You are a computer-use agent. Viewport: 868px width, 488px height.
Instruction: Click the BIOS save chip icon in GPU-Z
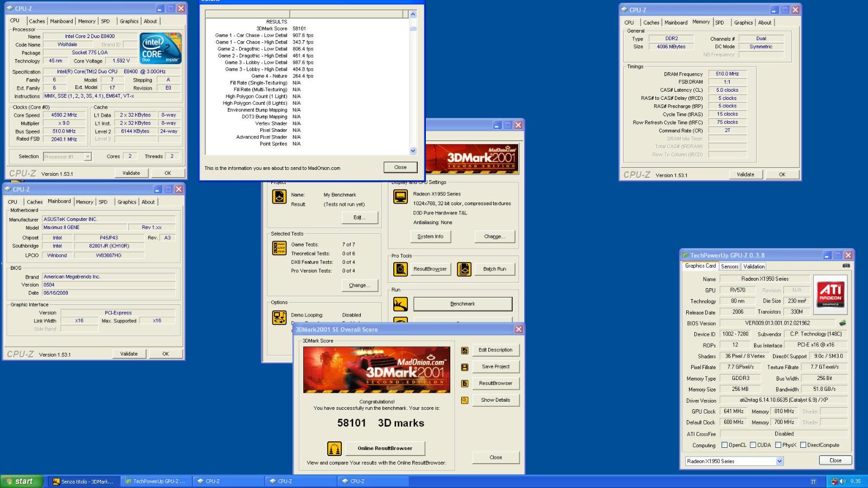(843, 323)
